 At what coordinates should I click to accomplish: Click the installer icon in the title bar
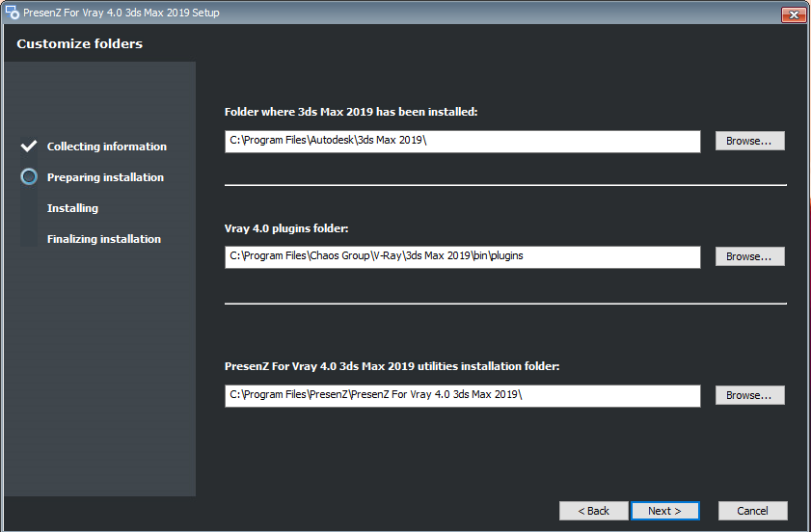[x=12, y=12]
